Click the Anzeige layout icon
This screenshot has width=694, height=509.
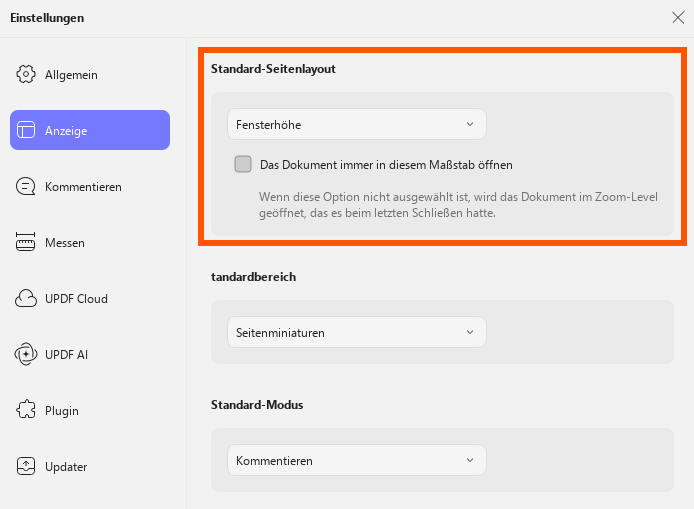tap(26, 130)
